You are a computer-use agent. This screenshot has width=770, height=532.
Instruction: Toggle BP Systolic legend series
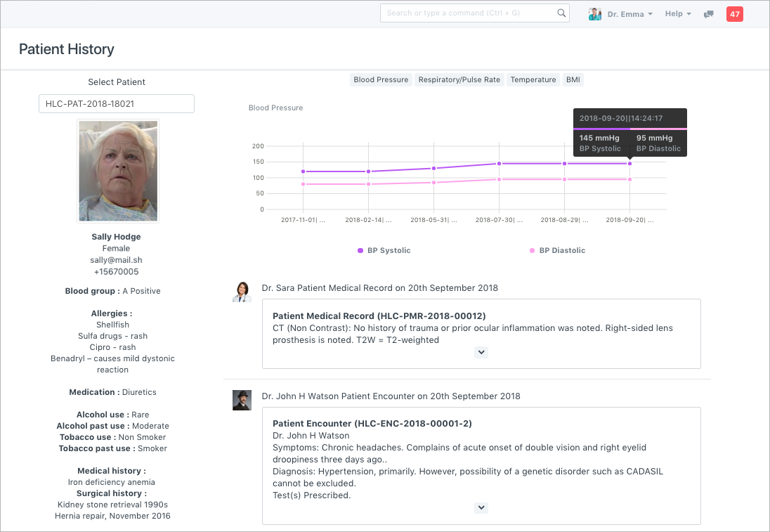click(384, 251)
